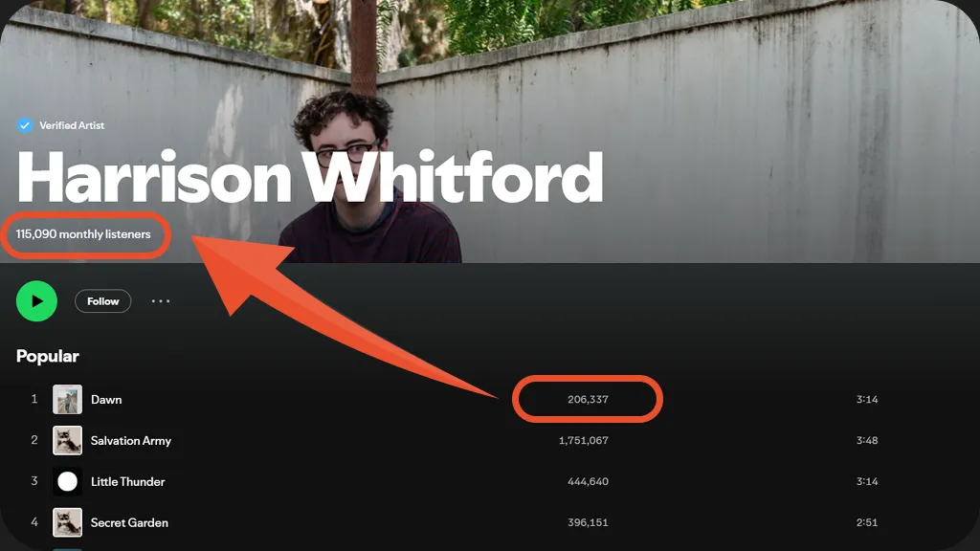Select the Little Thunder track title
Image resolution: width=980 pixels, height=551 pixels.
pos(127,482)
